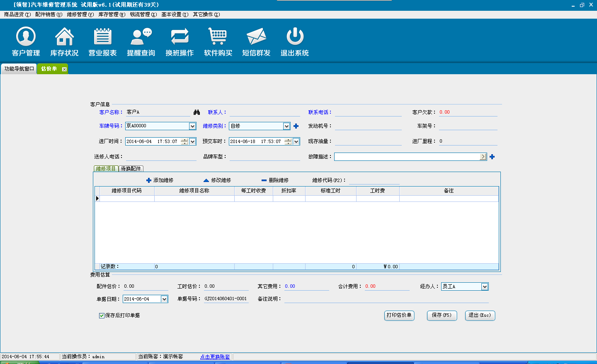Click the 点击更换账套 link
This screenshot has width=597, height=364.
coord(215,357)
